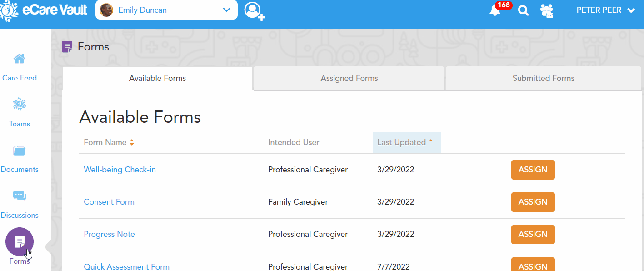
Task: Switch to the Assigned Forms tab
Action: click(349, 78)
